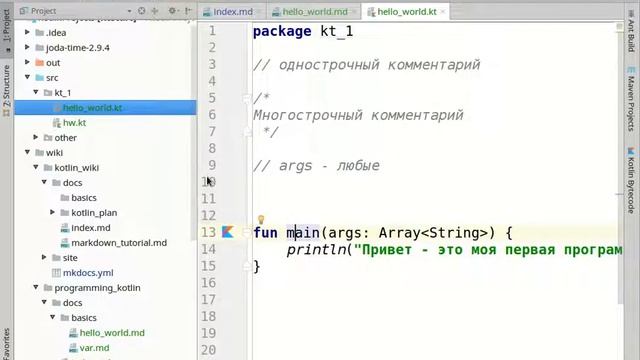Click line number 16 in the gutter
This screenshot has height=360, width=640.
click(x=209, y=283)
